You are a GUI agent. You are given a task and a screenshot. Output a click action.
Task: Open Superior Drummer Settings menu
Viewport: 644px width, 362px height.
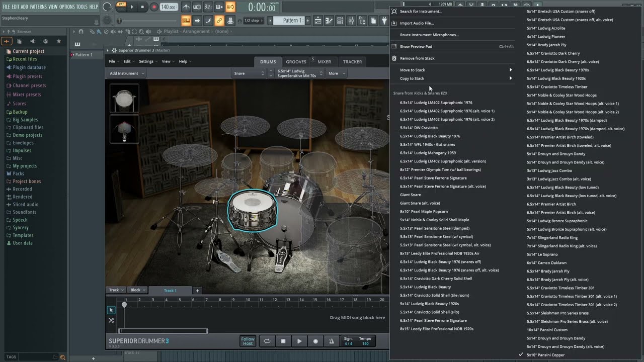tap(147, 61)
